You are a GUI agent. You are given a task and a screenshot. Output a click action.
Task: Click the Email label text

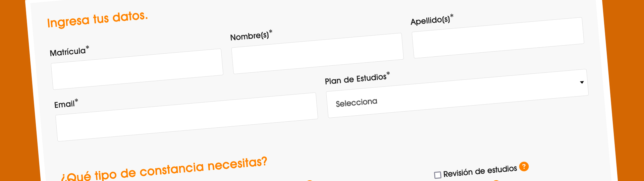click(x=64, y=104)
